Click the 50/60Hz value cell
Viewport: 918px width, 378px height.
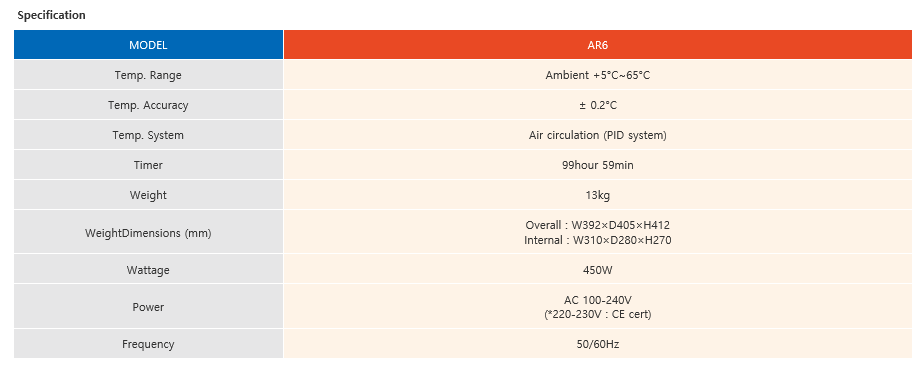coord(598,344)
